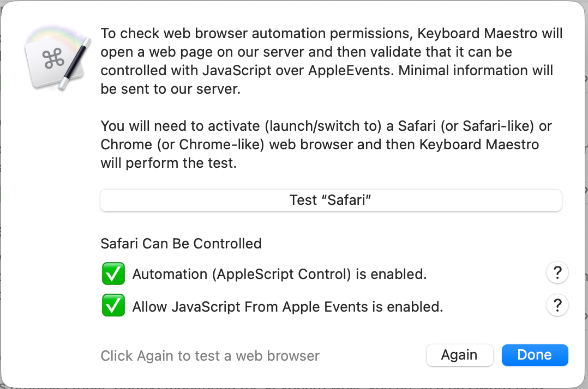Click the "Safari Can Be Controlled" heading
Image resolution: width=588 pixels, height=389 pixels.
pyautogui.click(x=181, y=244)
